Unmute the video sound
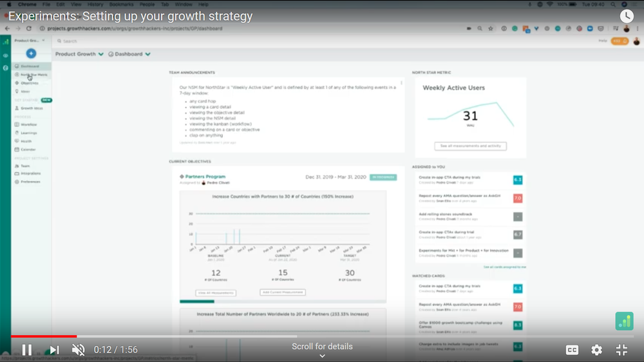Viewport: 644px width, 362px height. click(x=78, y=350)
